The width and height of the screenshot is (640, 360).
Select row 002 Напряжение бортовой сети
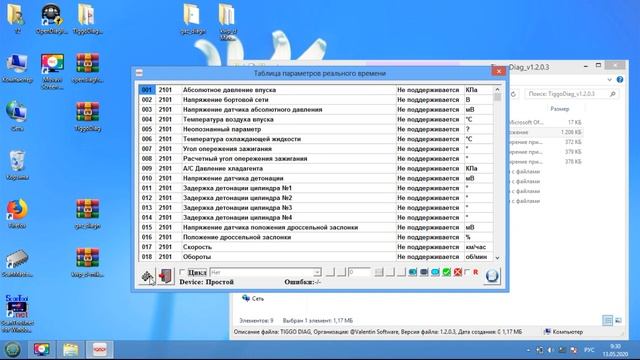[x=316, y=100]
